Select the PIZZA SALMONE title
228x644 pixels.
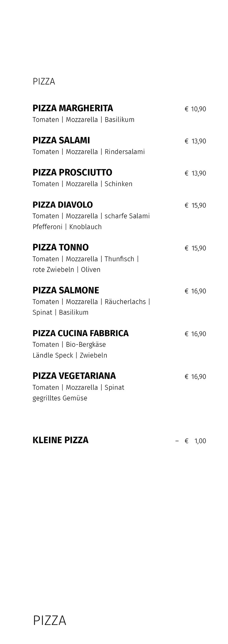tap(66, 290)
